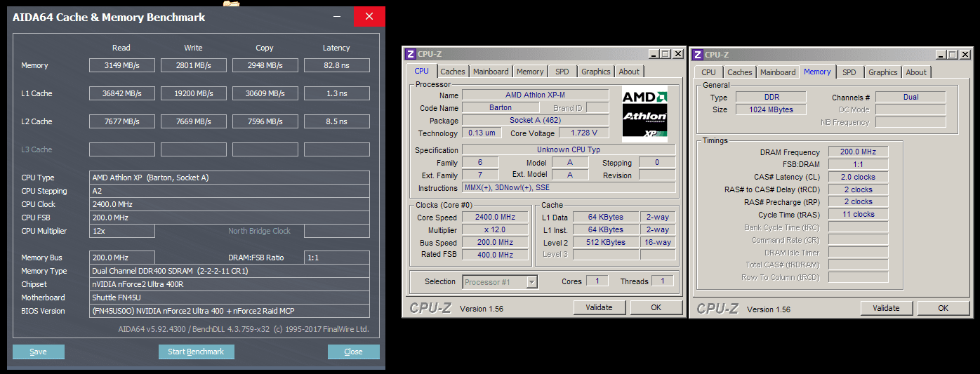This screenshot has width=980, height=374.
Task: Click Start Benchmark in AIDA64
Action: [196, 352]
